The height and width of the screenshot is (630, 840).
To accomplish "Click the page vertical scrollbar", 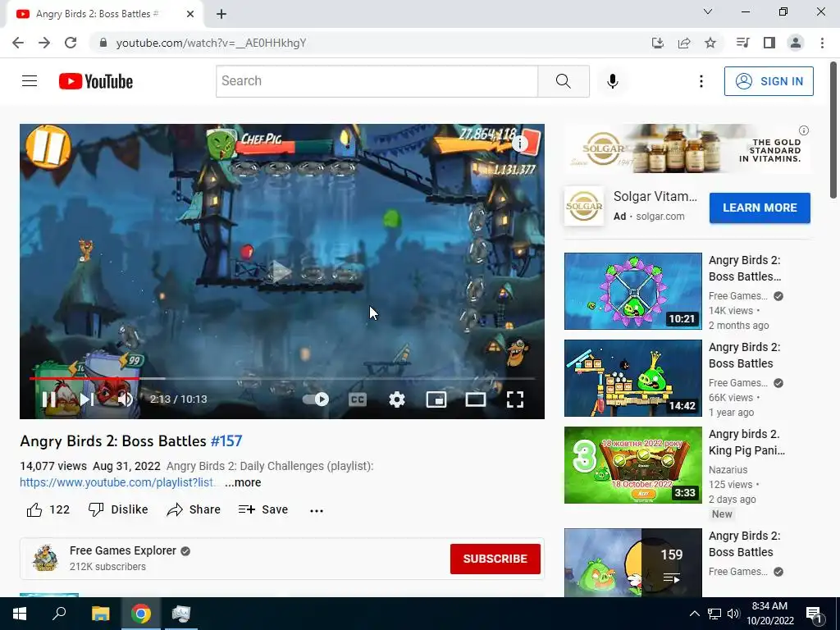I will click(833, 130).
